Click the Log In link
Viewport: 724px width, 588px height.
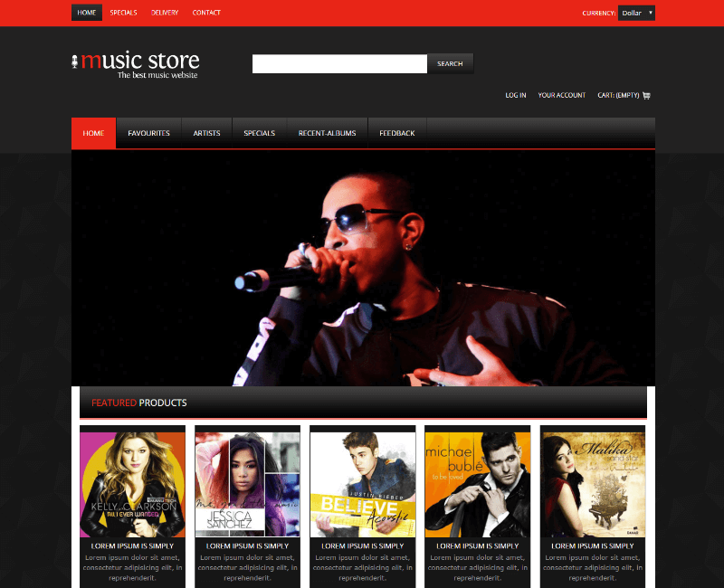click(x=516, y=95)
